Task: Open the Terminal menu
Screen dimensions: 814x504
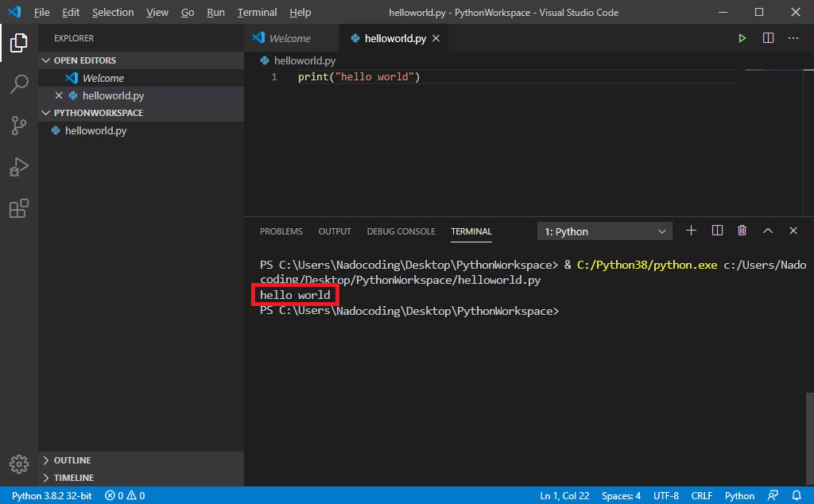Action: (257, 12)
